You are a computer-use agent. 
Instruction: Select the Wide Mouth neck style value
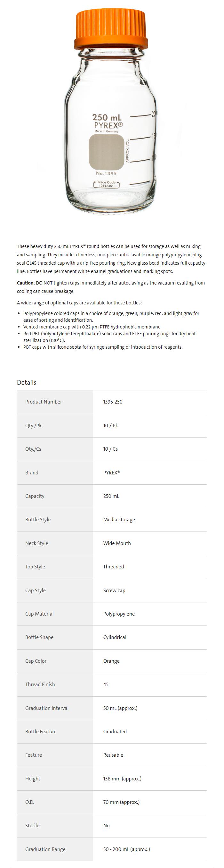117,543
